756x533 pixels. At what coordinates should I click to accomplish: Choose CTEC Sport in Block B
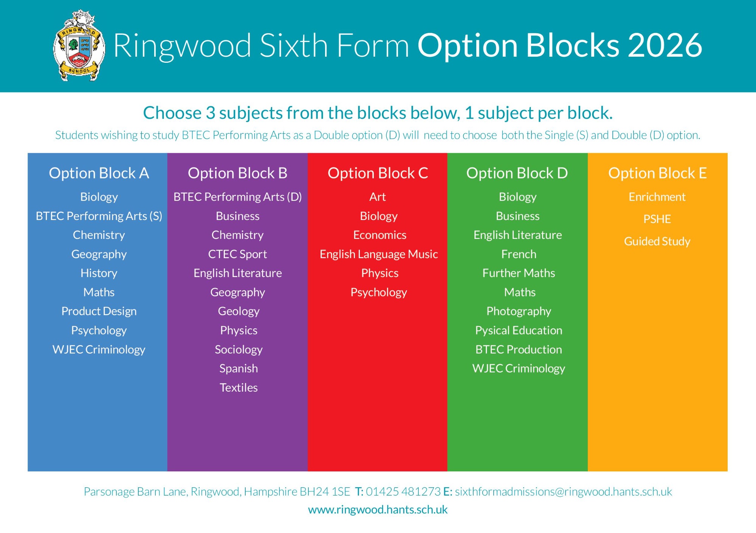[237, 254]
